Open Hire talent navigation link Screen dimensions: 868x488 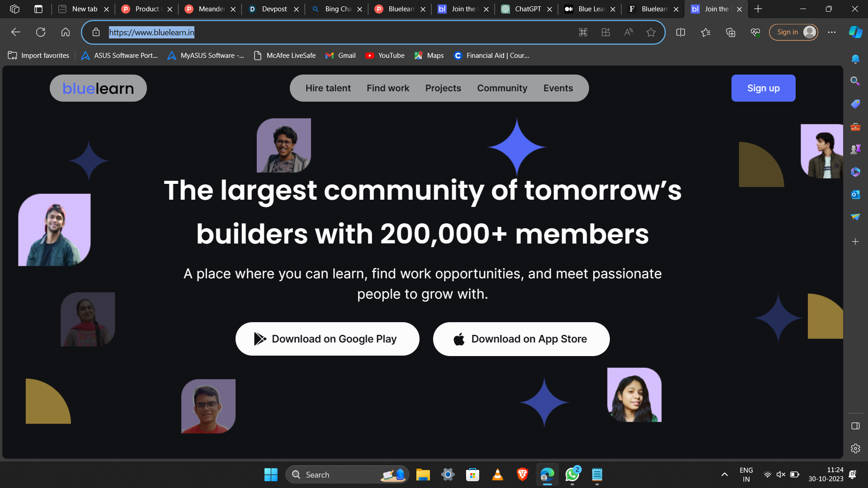pos(328,88)
